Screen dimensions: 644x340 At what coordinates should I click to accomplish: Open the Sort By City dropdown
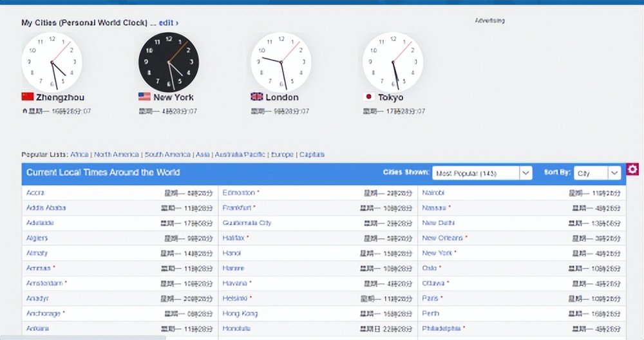point(597,173)
